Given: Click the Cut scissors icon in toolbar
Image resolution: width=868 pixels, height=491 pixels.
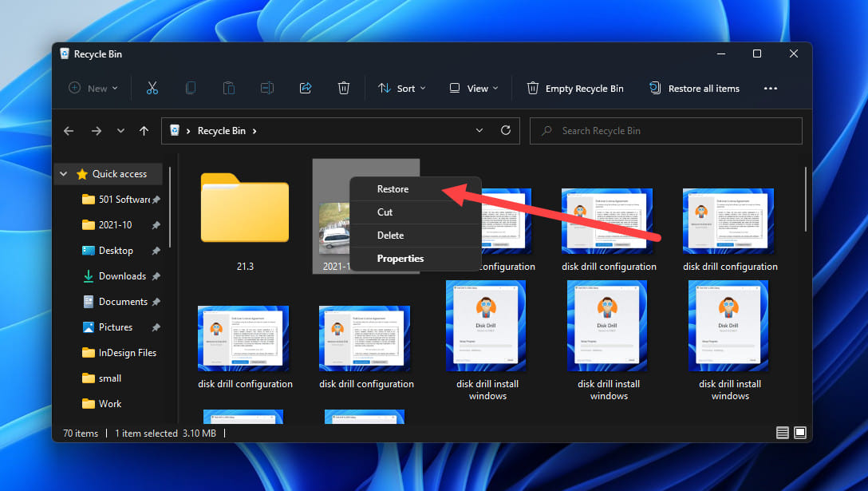Looking at the screenshot, I should pos(152,88).
